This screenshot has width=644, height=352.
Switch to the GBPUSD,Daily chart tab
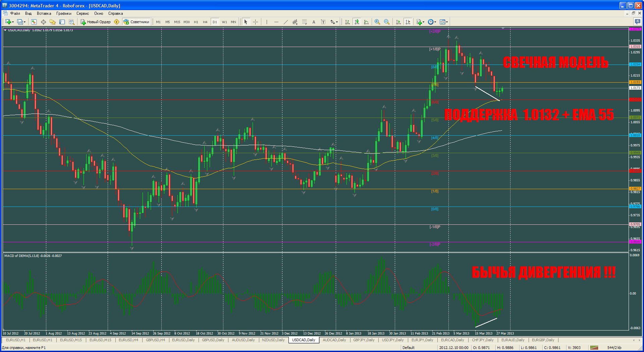213,340
